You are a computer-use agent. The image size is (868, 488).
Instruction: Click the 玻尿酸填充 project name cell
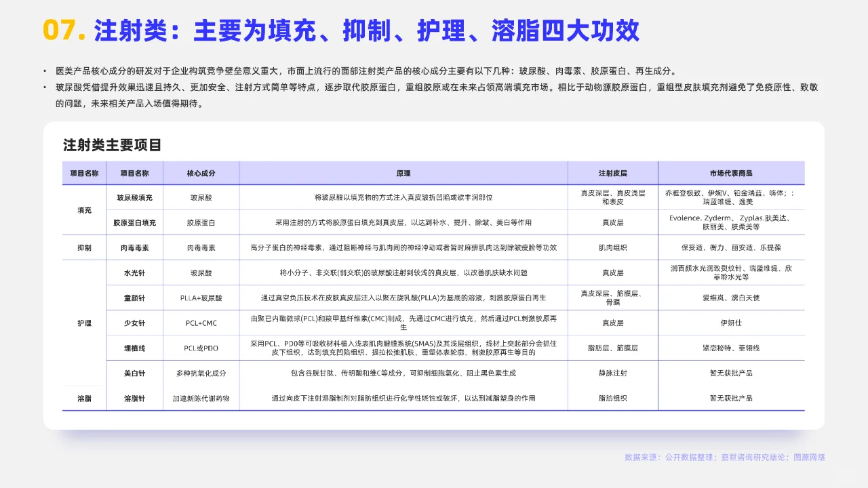[135, 197]
